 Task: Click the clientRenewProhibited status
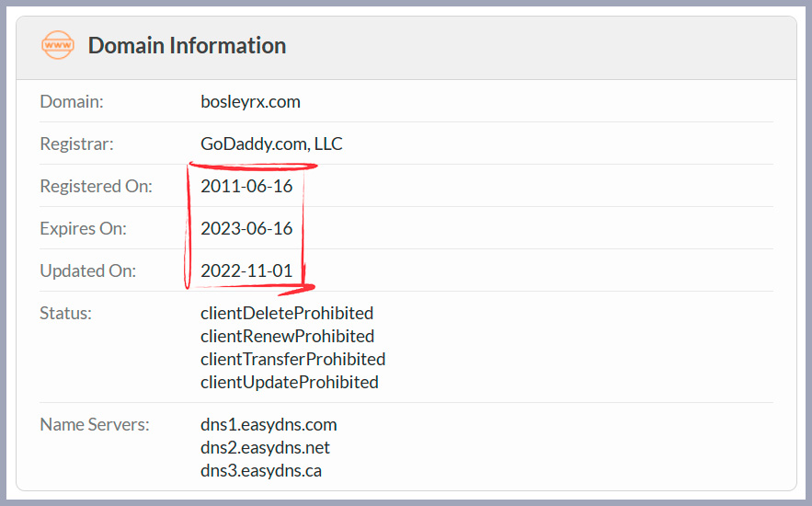[x=288, y=336]
